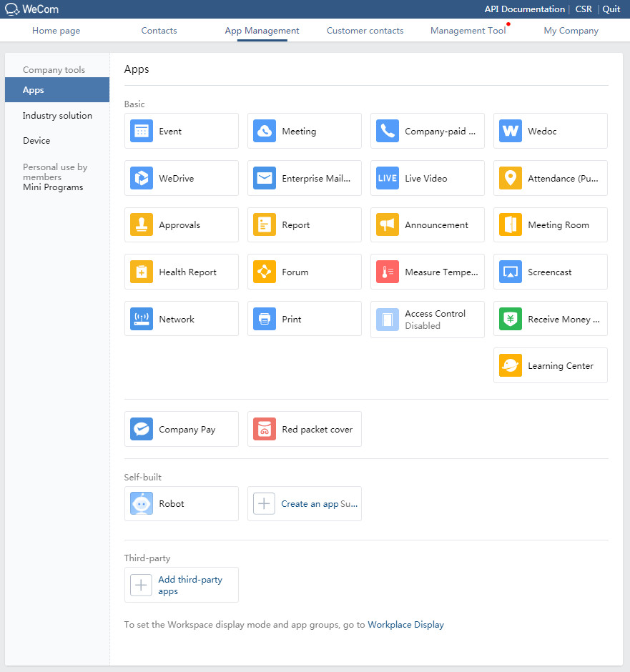Open the Learning Center planet icon
This screenshot has height=672, width=630.
[x=511, y=365]
